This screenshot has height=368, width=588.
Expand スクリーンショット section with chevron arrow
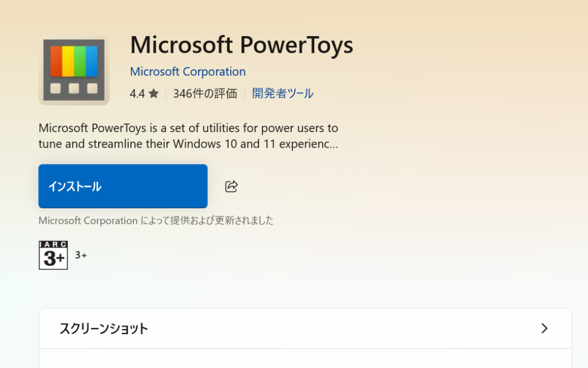pyautogui.click(x=544, y=328)
